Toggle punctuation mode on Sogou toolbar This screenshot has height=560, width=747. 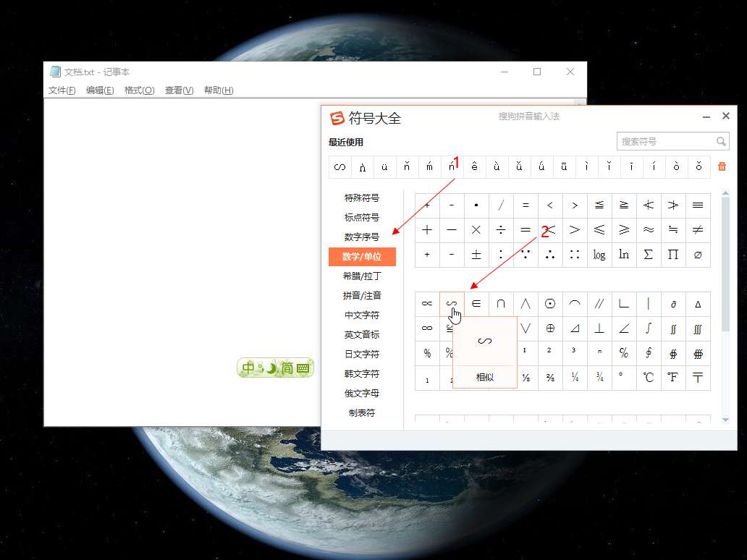(x=261, y=368)
